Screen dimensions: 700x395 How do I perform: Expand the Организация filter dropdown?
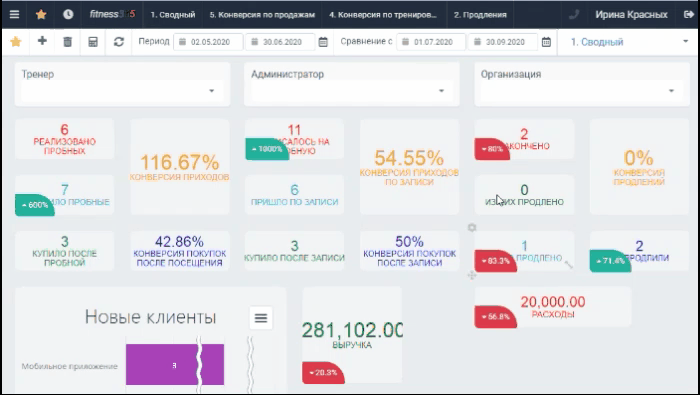pyautogui.click(x=582, y=91)
